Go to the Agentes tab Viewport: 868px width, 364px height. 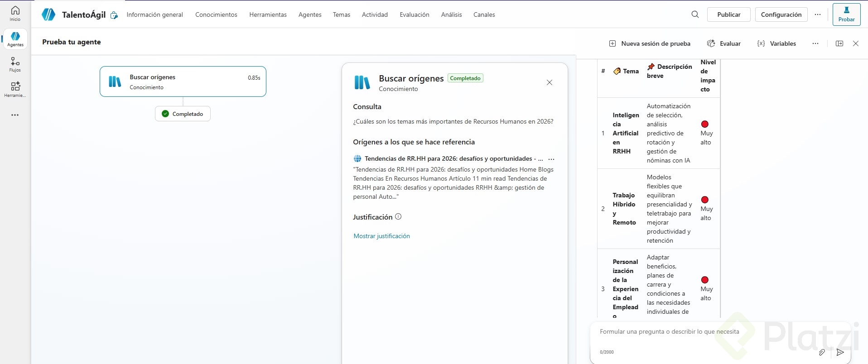[x=310, y=14]
